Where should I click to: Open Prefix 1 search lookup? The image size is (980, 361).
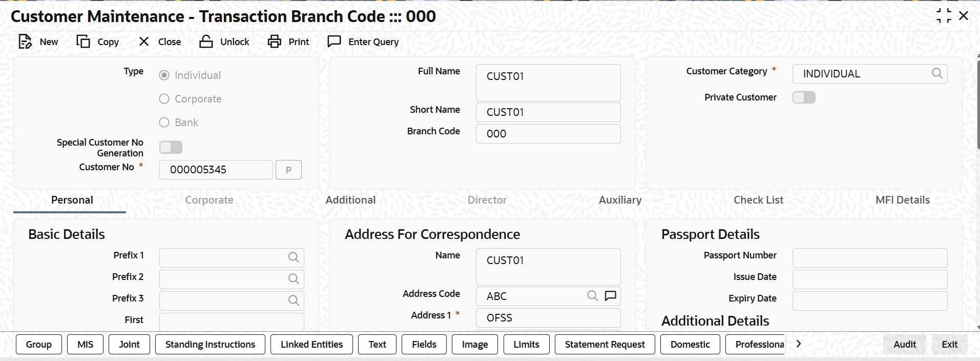[x=294, y=257]
